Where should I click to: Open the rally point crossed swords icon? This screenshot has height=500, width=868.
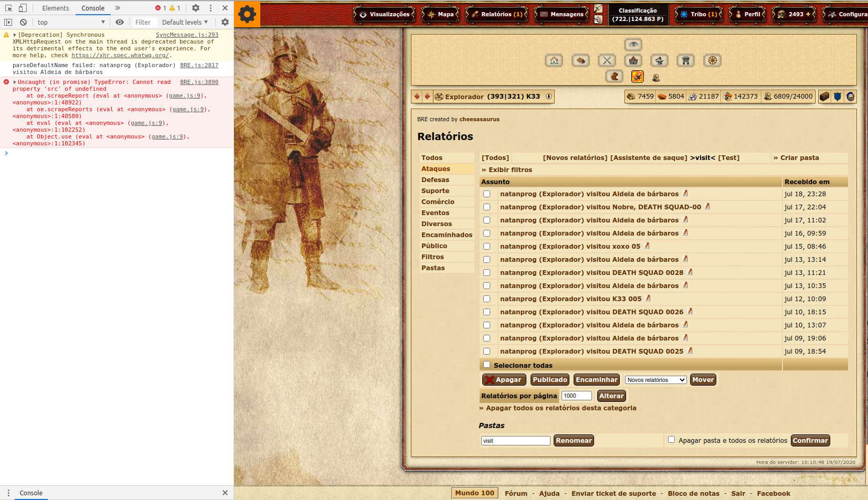coord(607,60)
